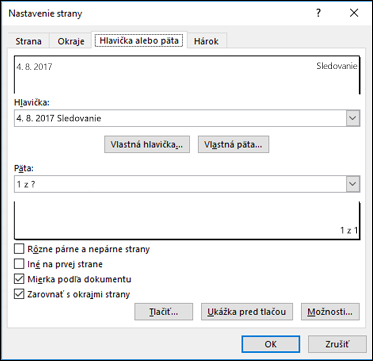Image resolution: width=373 pixels, height=361 pixels.
Task: Open the Možnosti settings
Action: point(330,312)
